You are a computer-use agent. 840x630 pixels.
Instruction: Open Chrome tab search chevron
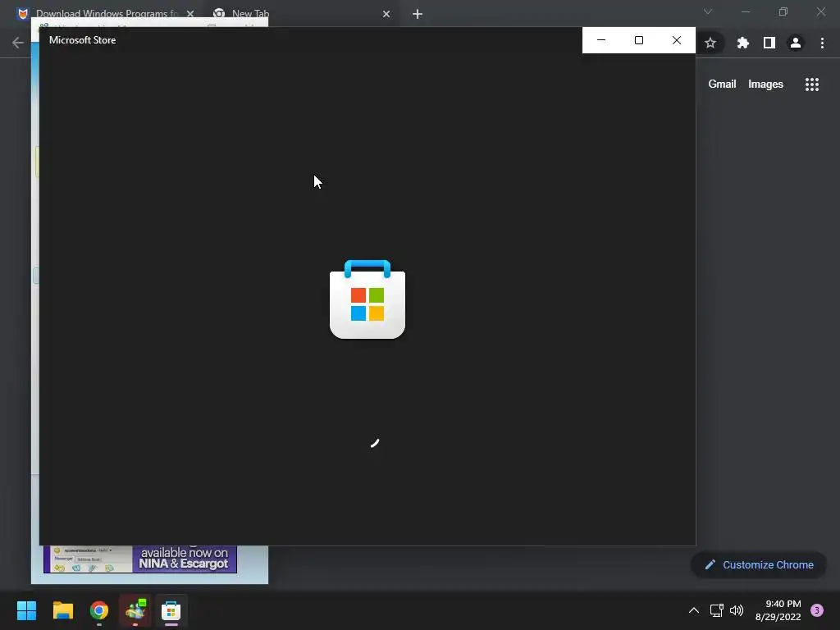click(x=708, y=11)
